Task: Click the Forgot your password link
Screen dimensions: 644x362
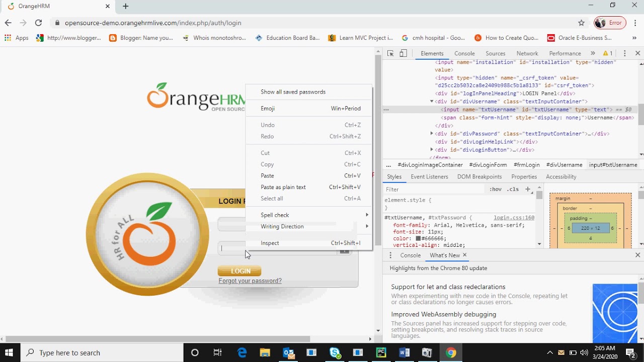Action: [250, 281]
